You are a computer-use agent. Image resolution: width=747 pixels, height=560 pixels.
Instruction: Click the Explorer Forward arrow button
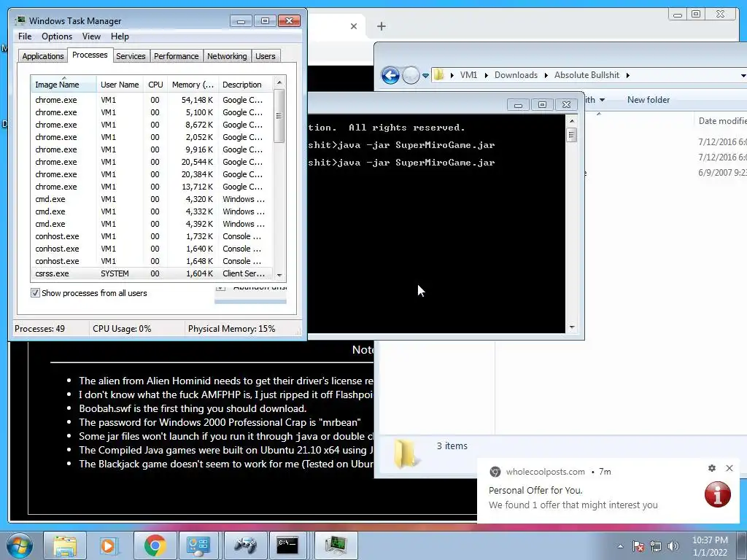411,75
